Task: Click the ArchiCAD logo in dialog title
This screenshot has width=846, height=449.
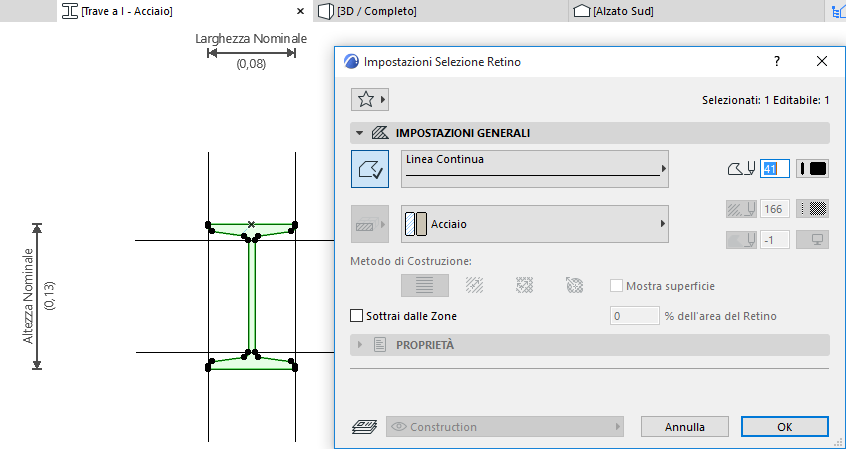Action: (351, 62)
